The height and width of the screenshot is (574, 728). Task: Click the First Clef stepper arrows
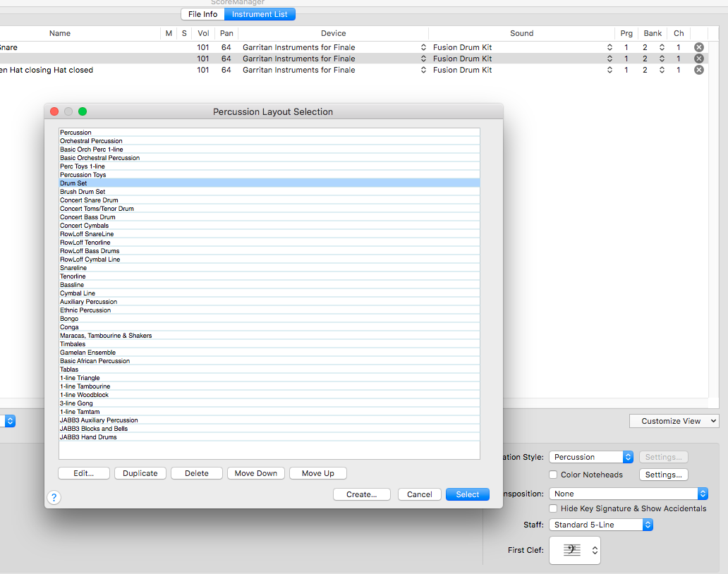(x=595, y=550)
